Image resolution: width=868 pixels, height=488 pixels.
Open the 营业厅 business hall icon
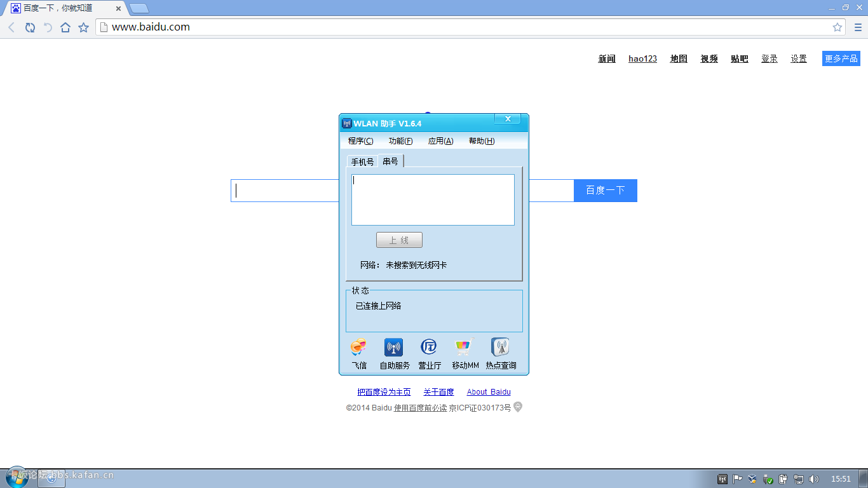429,347
